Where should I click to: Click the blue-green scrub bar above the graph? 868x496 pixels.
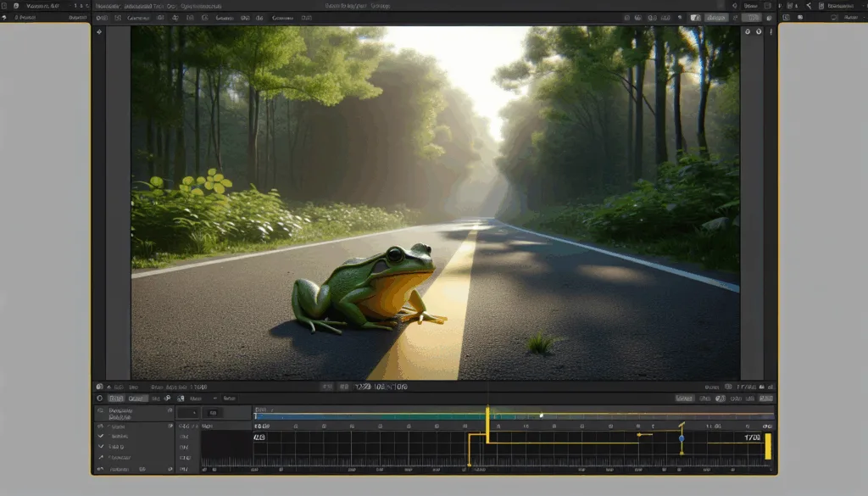click(x=514, y=415)
